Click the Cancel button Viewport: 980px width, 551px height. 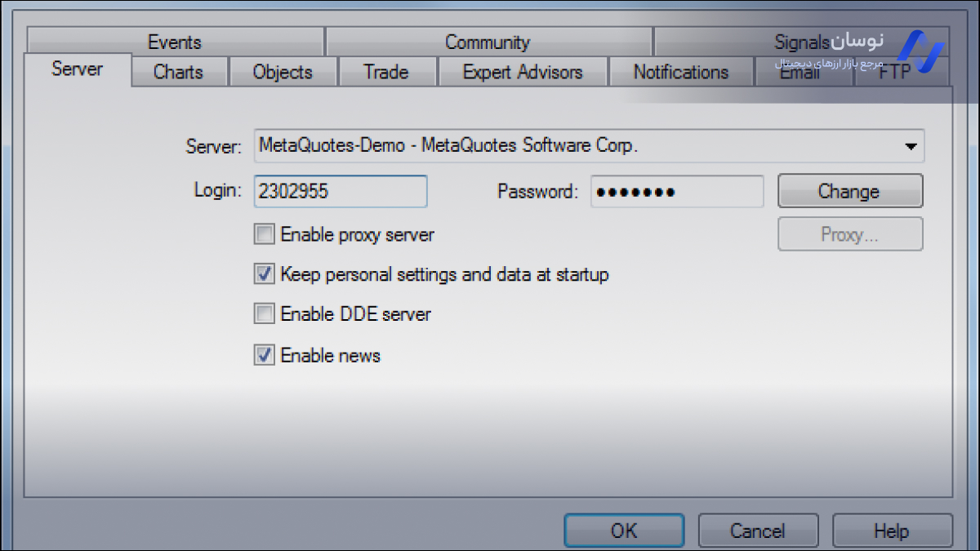pyautogui.click(x=757, y=531)
